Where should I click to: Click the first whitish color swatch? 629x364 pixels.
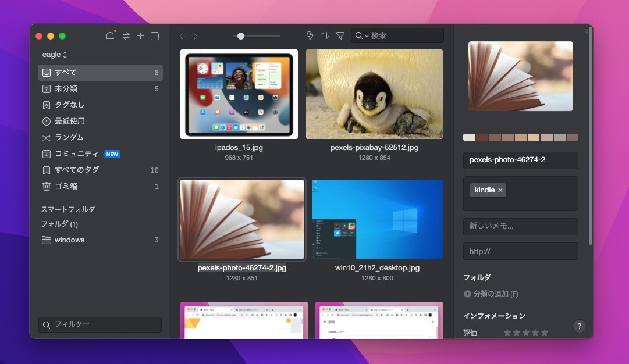(469, 137)
